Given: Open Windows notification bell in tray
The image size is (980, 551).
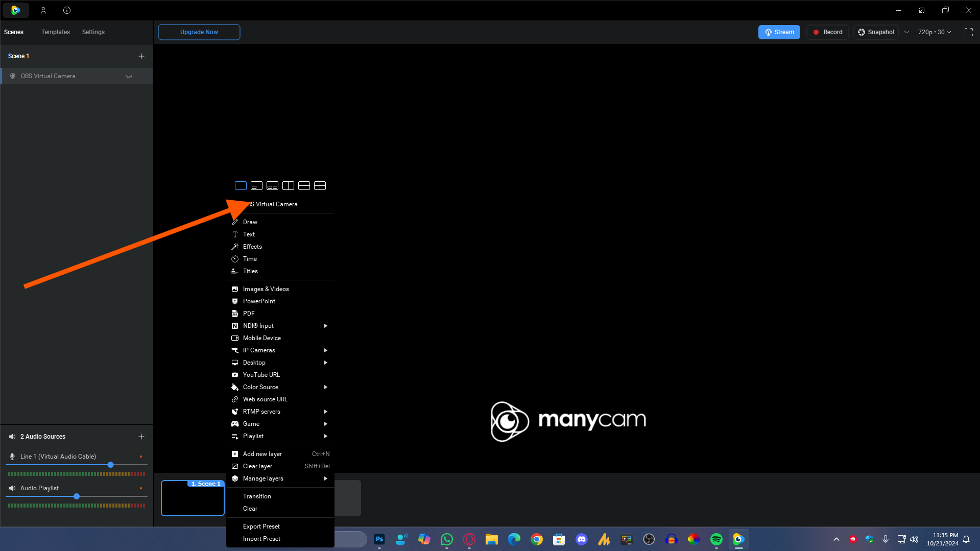Looking at the screenshot, I should point(966,539).
